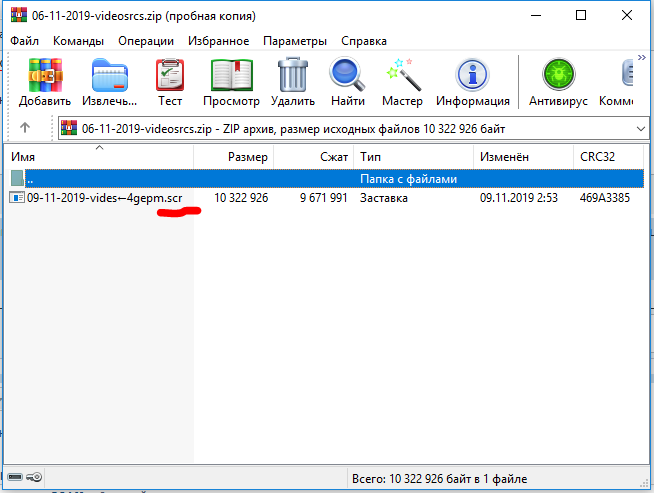The width and height of the screenshot is (654, 493).
Task: Click the Папка с файлами type cell
Action: click(x=408, y=179)
